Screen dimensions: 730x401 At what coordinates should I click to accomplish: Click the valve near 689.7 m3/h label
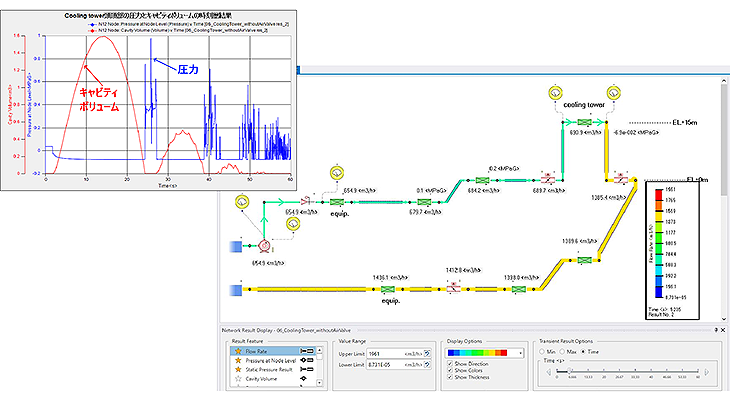click(x=548, y=179)
